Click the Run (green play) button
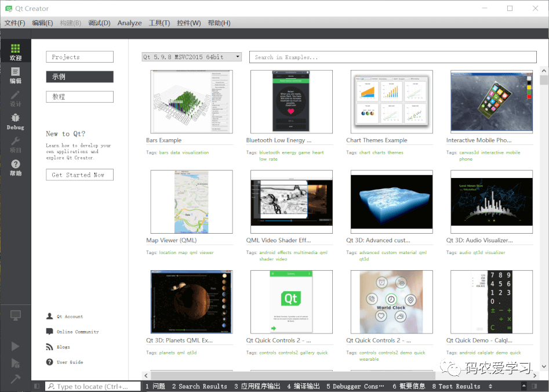 pyautogui.click(x=15, y=346)
